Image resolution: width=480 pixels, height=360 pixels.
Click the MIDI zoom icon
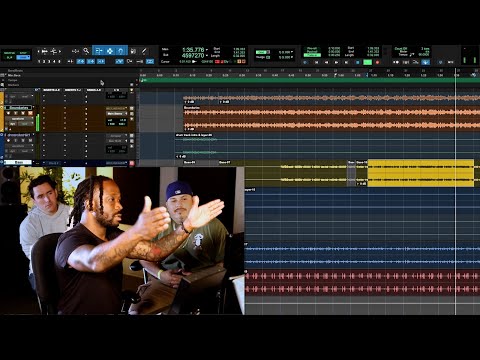(x=53, y=51)
